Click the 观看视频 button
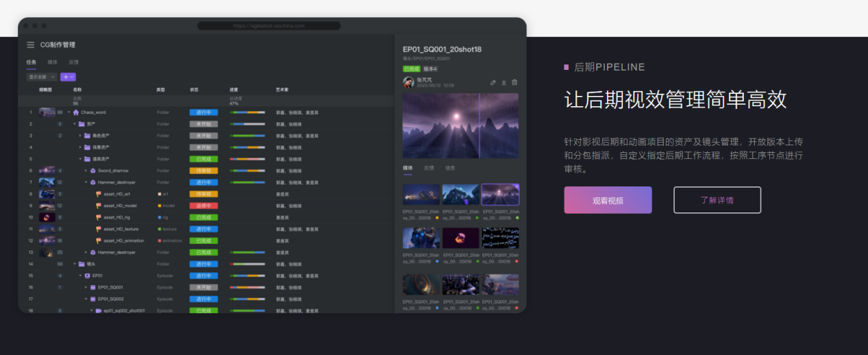This screenshot has height=355, width=868. click(x=608, y=200)
